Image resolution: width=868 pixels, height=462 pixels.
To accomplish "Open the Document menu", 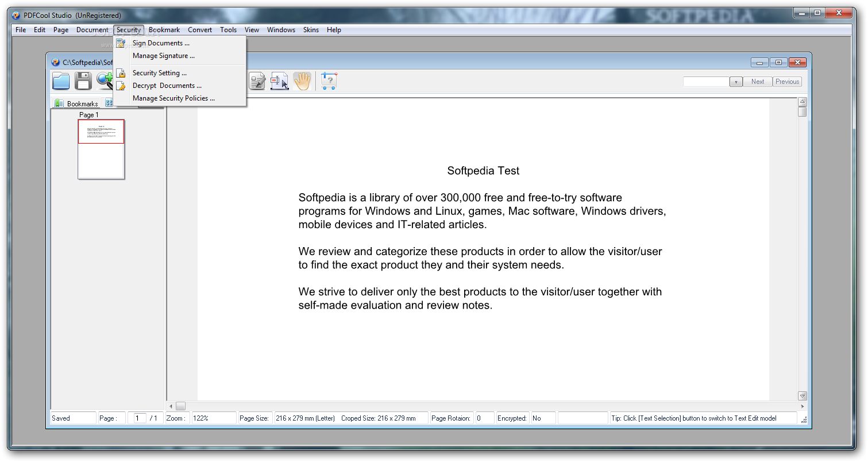I will coord(92,30).
